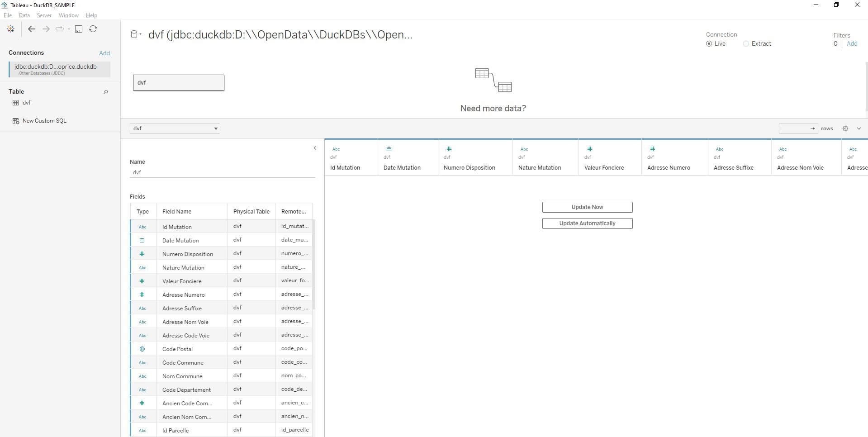Image resolution: width=868 pixels, height=437 pixels.
Task: Click Abc type icon in Id Parcelle field row
Action: pos(142,430)
